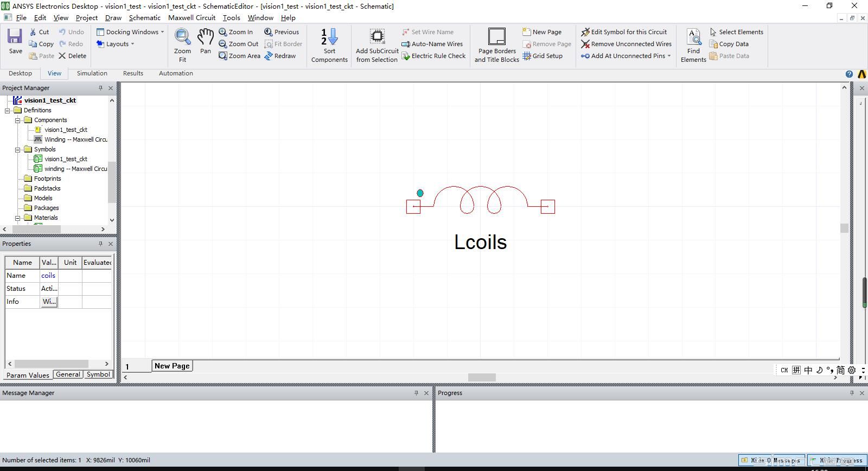Delete the selected component
The width and height of the screenshot is (868, 471).
tap(72, 56)
